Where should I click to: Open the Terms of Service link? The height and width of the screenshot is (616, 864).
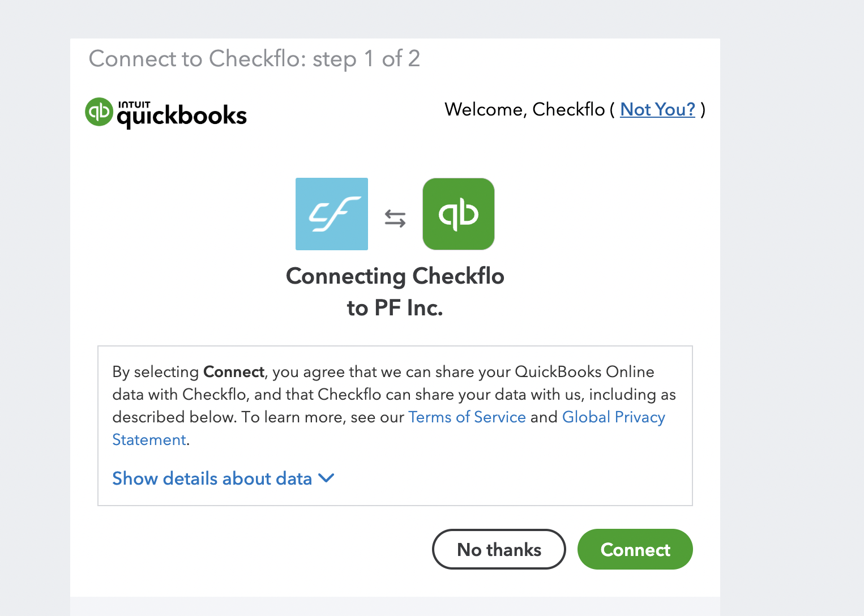tap(467, 417)
